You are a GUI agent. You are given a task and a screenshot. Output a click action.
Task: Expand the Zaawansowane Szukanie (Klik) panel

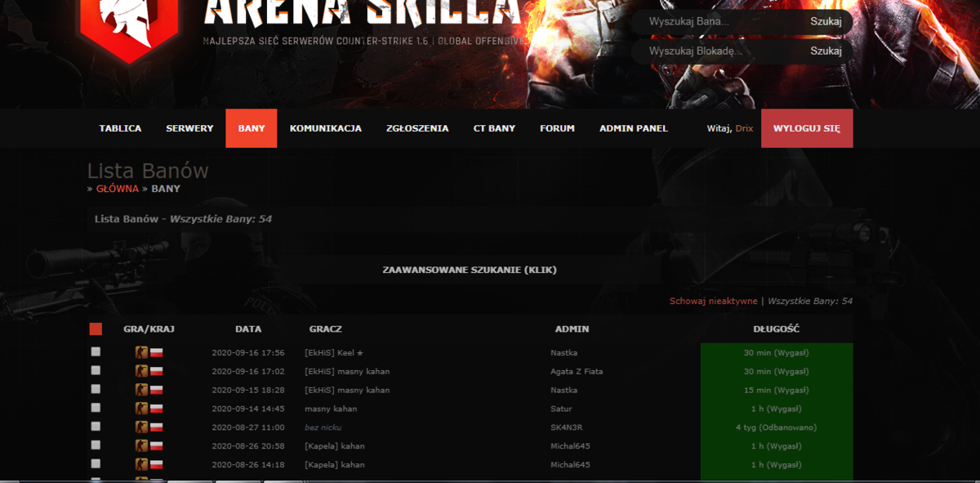[470, 269]
